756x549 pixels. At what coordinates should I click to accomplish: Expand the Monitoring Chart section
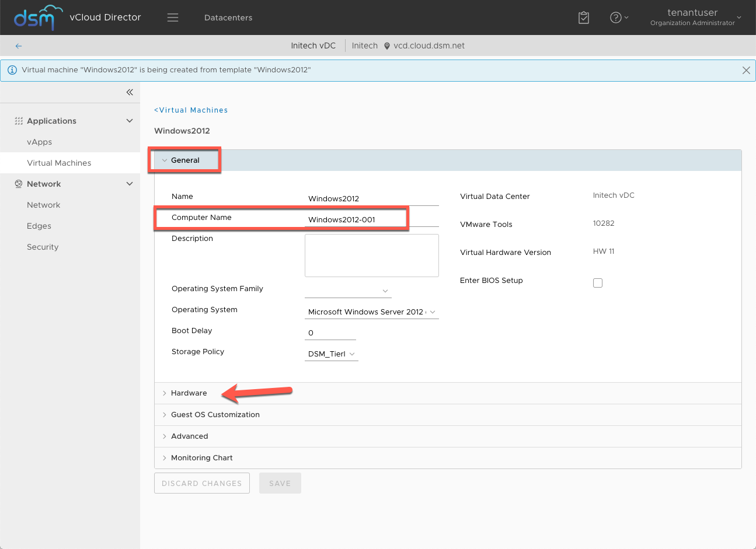tap(448, 458)
